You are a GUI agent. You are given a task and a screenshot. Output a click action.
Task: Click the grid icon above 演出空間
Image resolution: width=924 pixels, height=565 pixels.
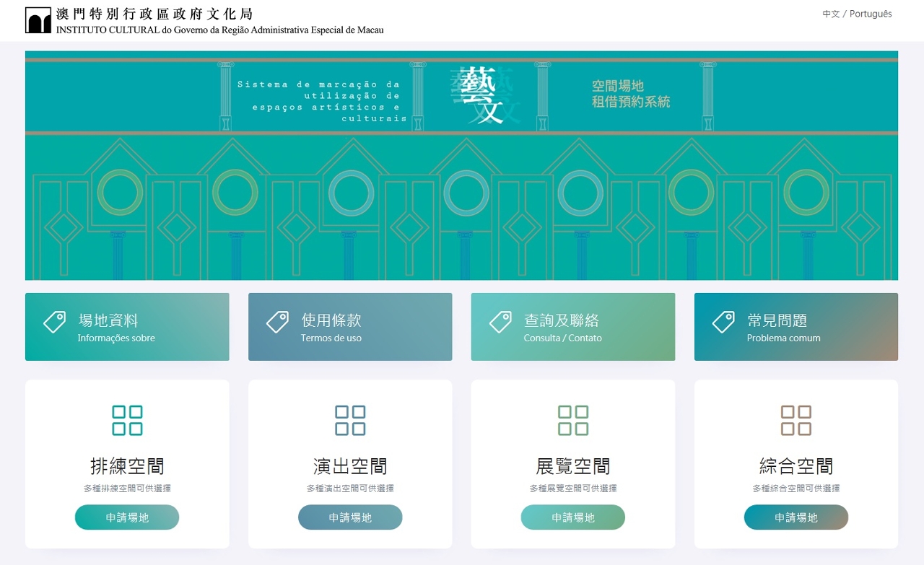(x=350, y=420)
